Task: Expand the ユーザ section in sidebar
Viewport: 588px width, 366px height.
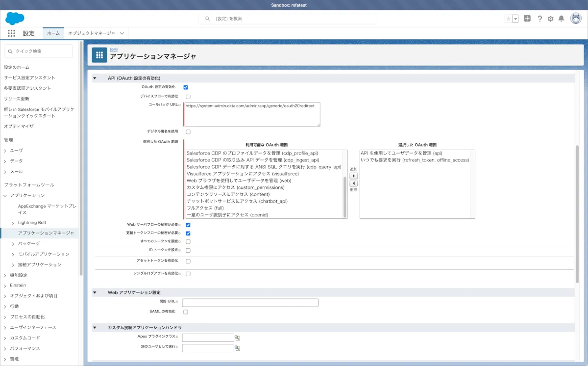Action: coord(5,151)
